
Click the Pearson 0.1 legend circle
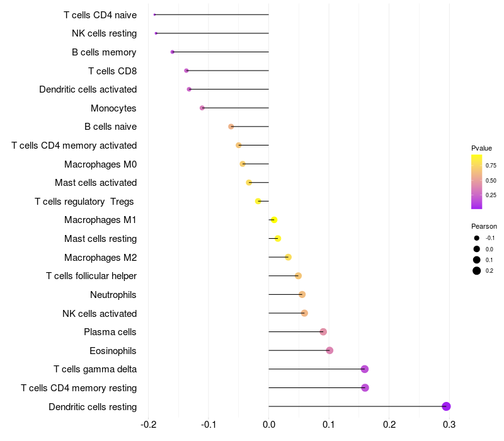coord(476,260)
